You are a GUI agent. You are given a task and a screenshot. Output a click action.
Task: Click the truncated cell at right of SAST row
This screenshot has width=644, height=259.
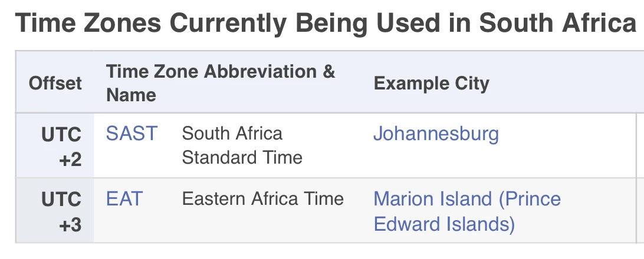(x=640, y=145)
